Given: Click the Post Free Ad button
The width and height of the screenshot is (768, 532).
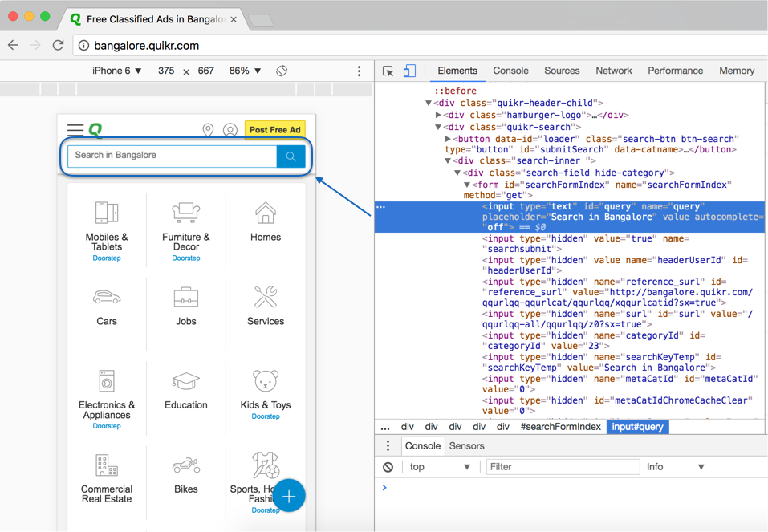Looking at the screenshot, I should point(274,130).
